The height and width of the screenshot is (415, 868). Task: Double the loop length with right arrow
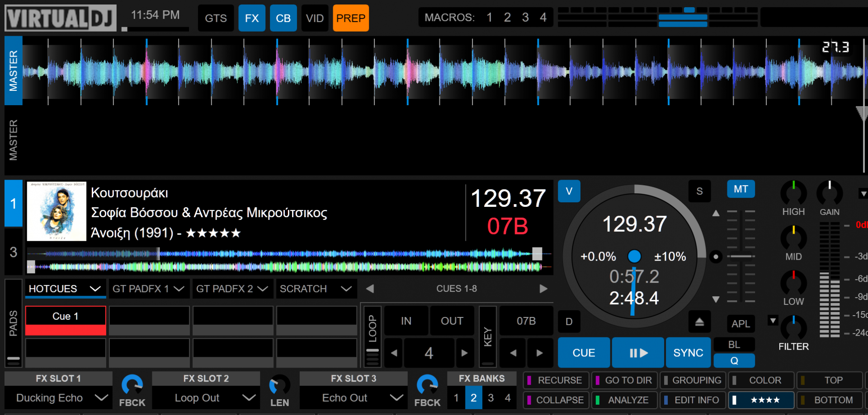(464, 353)
